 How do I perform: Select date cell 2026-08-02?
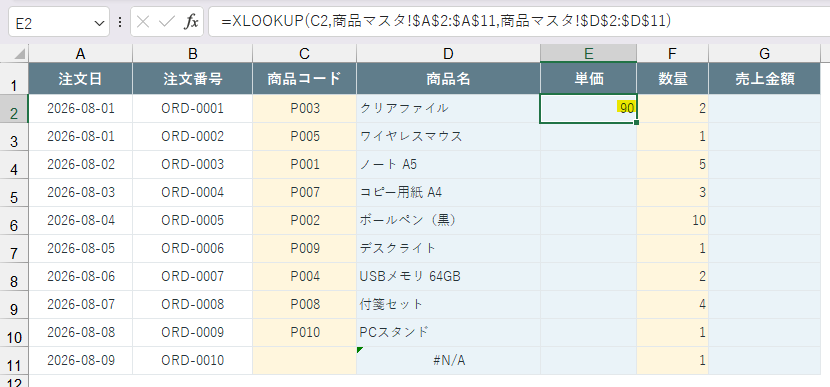(x=80, y=165)
